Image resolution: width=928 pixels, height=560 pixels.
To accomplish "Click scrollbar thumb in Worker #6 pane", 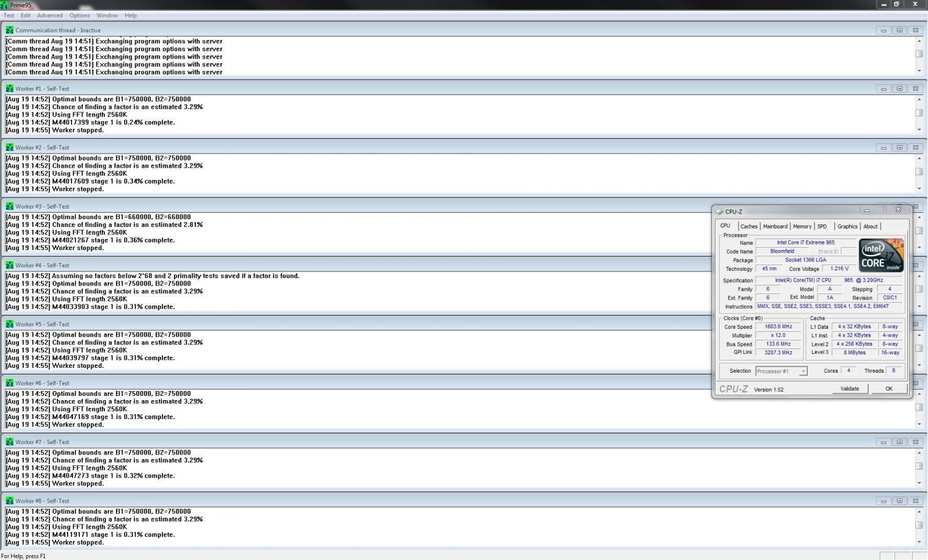I will pos(919,407).
